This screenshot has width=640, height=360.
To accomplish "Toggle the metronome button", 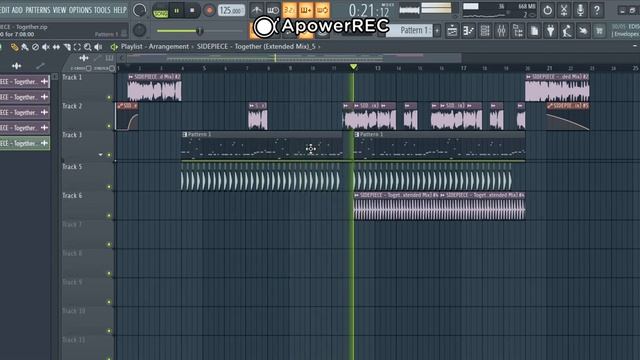I will coord(257,10).
